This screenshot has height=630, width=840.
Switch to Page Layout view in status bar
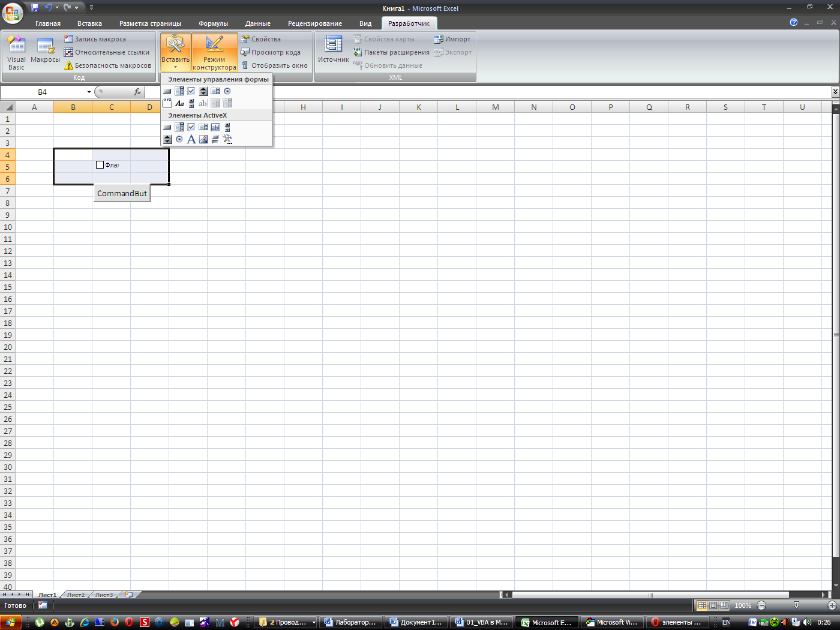pyautogui.click(x=713, y=605)
